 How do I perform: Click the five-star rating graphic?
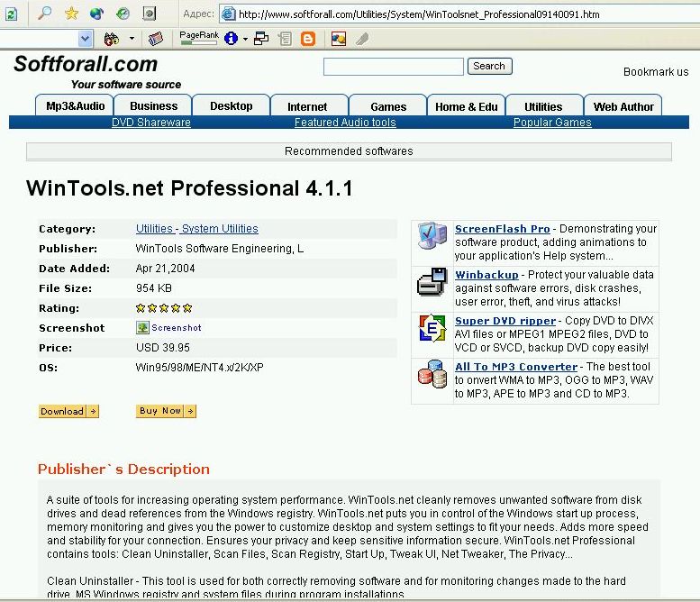[x=164, y=308]
